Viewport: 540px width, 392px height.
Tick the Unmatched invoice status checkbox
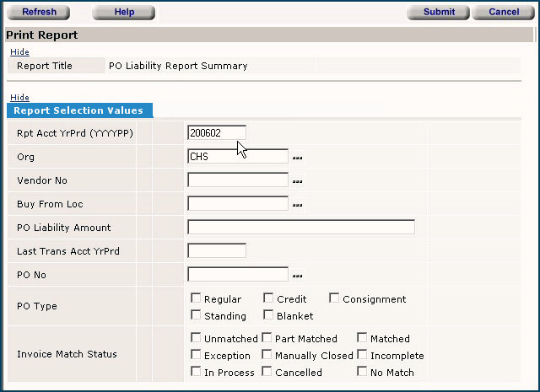click(196, 338)
